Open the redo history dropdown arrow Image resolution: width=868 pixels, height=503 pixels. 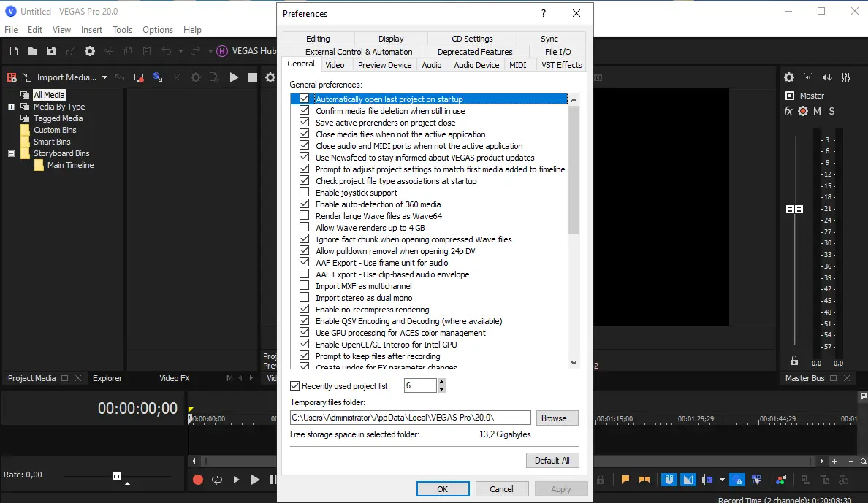coord(210,51)
